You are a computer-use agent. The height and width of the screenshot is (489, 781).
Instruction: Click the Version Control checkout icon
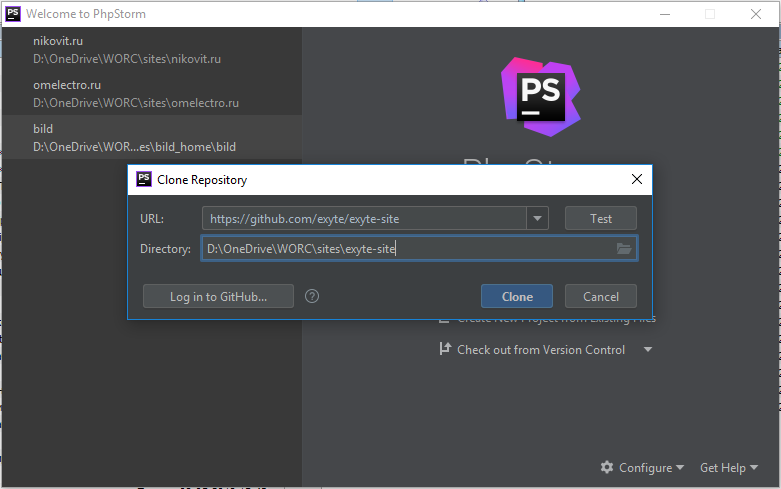point(445,349)
